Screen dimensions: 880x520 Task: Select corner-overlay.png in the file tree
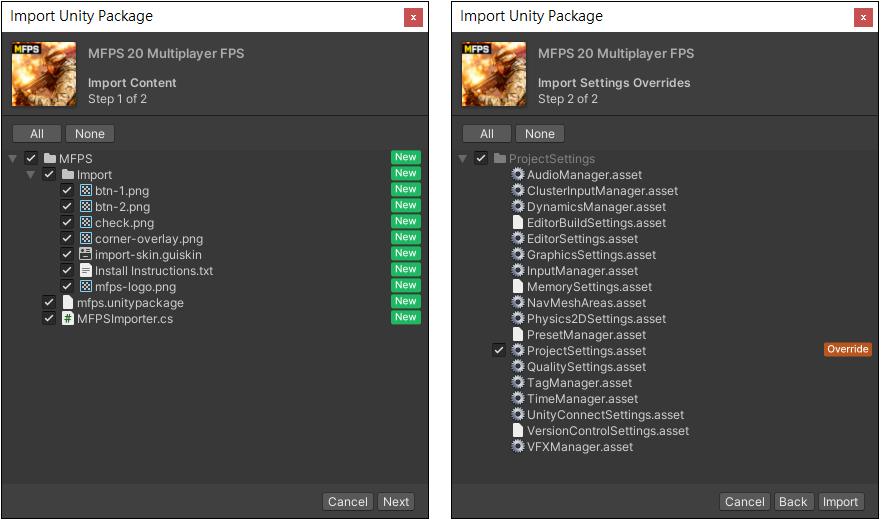pos(148,239)
